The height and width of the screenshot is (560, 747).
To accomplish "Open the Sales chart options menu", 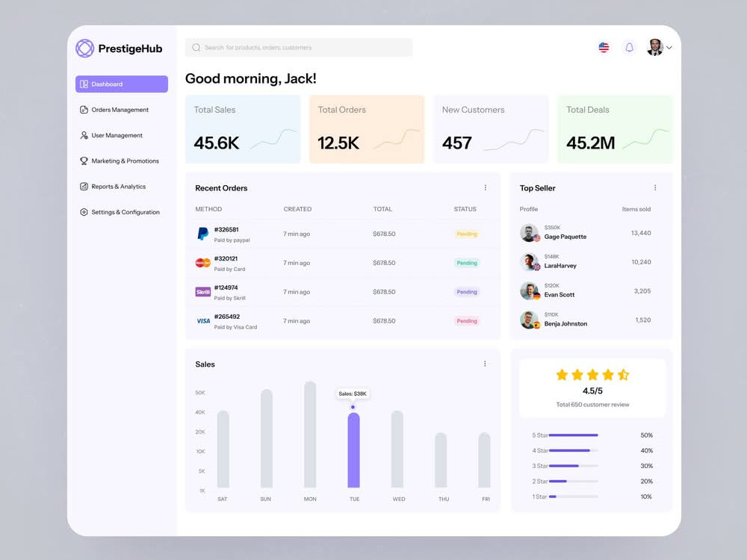I will (485, 364).
